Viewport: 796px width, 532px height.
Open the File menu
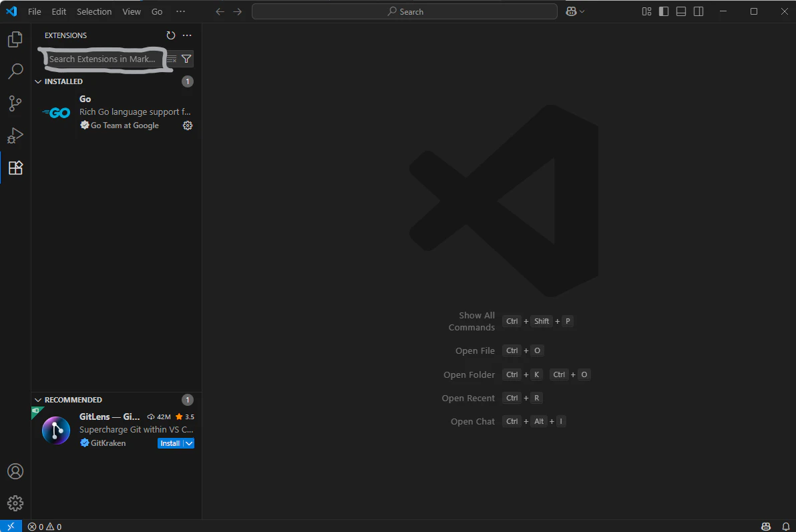(x=35, y=11)
